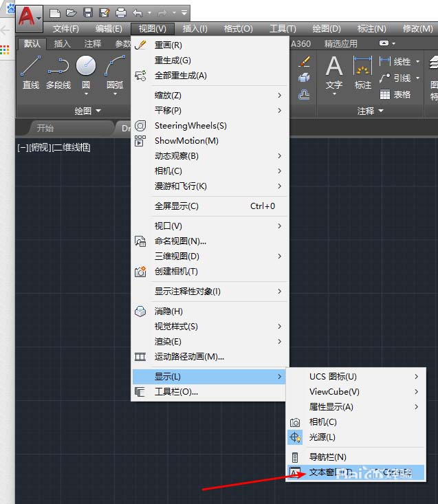This screenshot has width=438, height=504.
Task: Open Toolbars (工具栏) menu entry
Action: tap(209, 392)
